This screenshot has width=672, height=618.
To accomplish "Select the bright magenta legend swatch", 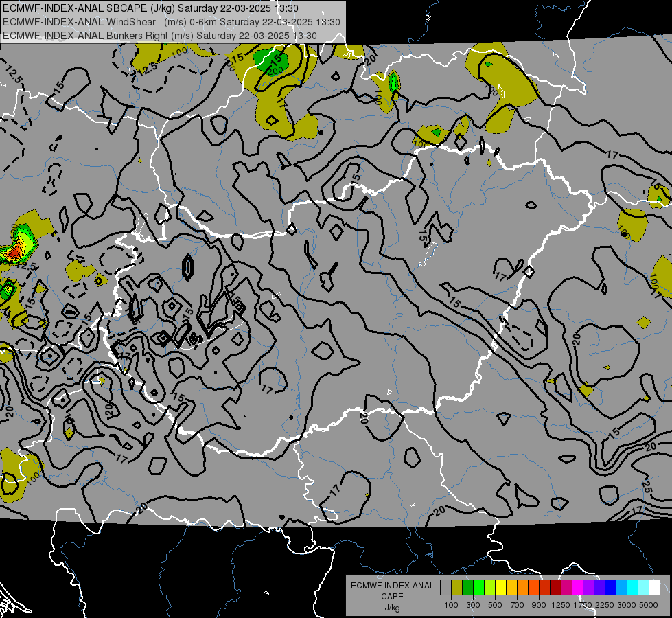I will [x=578, y=588].
